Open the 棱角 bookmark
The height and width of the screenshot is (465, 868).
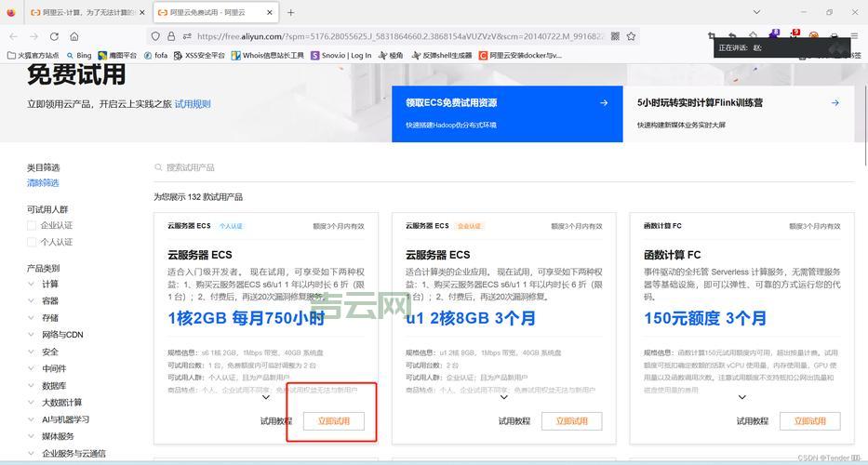(391, 56)
